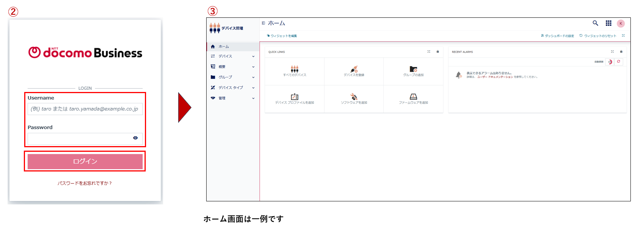Click the ソフトウェアを追加 wrench icon
The height and width of the screenshot is (229, 644).
pos(354,97)
